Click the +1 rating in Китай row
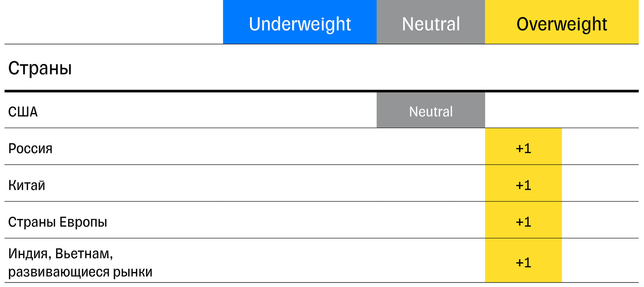Viewport: 644px width, 287px height. pyautogui.click(x=523, y=185)
